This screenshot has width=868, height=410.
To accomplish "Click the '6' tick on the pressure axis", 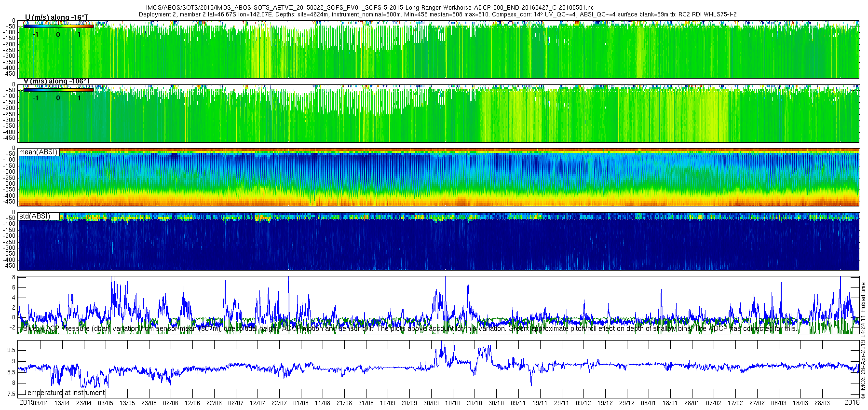I will (14, 287).
